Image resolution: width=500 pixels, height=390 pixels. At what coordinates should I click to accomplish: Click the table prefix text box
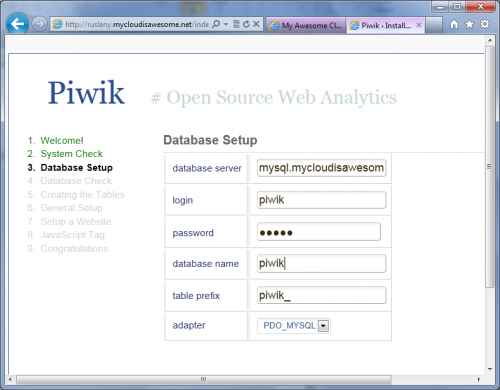pyautogui.click(x=322, y=295)
